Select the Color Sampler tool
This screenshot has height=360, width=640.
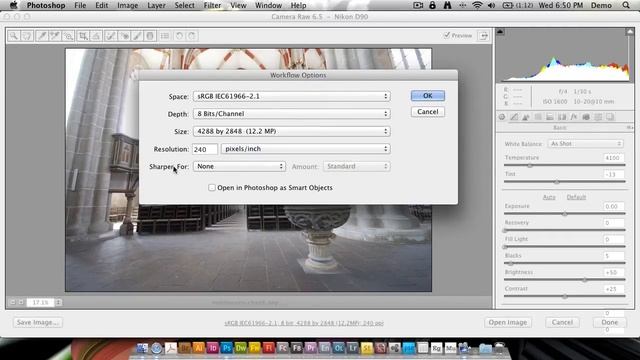55,36
